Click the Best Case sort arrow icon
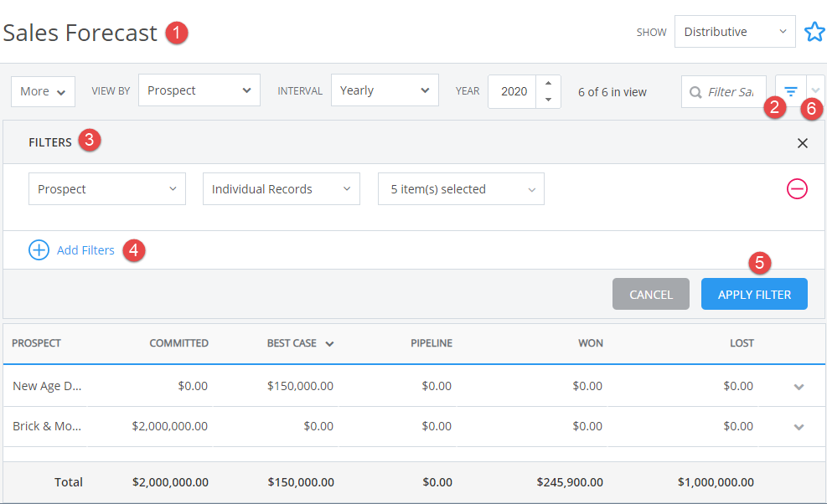Viewport: 827px width, 504px height. [329, 344]
